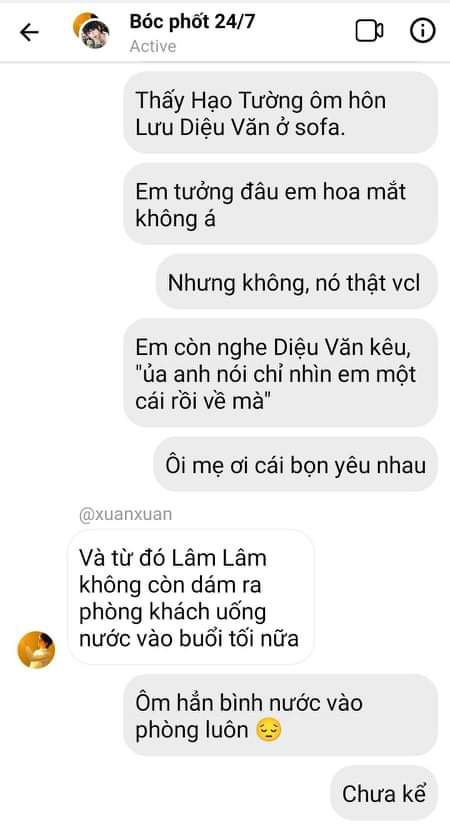Select the message about Hạo Tường ôm hôn

(x=281, y=113)
